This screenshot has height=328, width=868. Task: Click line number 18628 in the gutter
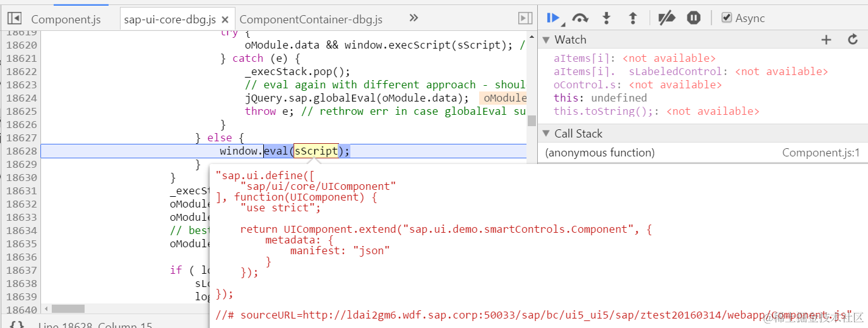tap(20, 151)
